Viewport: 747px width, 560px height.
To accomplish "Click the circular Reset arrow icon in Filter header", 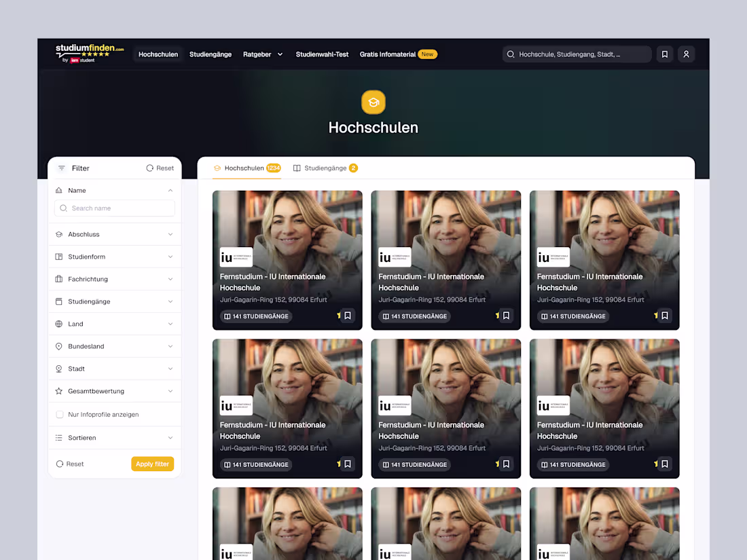I will [149, 168].
